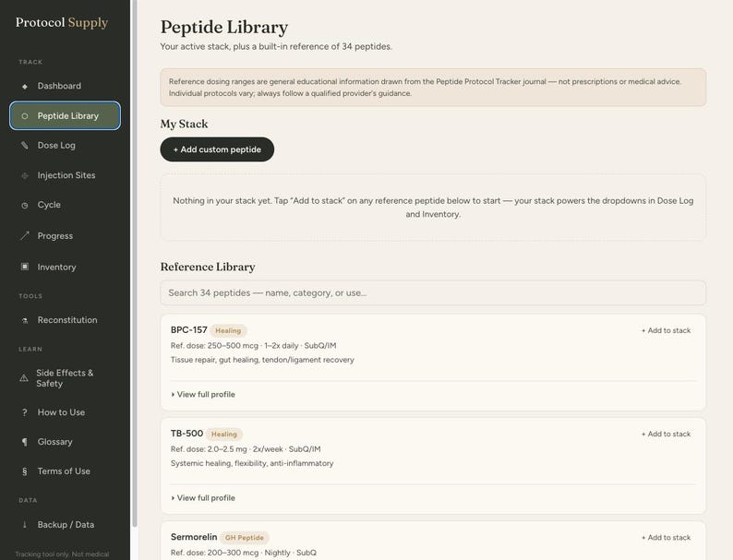Click the Inventory box icon
This screenshot has height=560, width=733.
tap(25, 267)
